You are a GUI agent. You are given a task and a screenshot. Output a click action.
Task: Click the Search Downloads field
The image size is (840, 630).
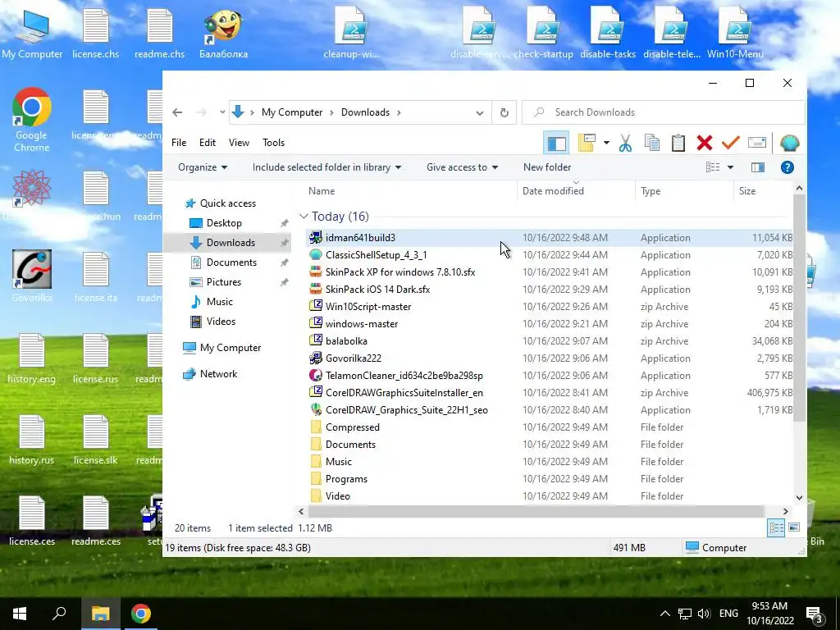tap(663, 112)
